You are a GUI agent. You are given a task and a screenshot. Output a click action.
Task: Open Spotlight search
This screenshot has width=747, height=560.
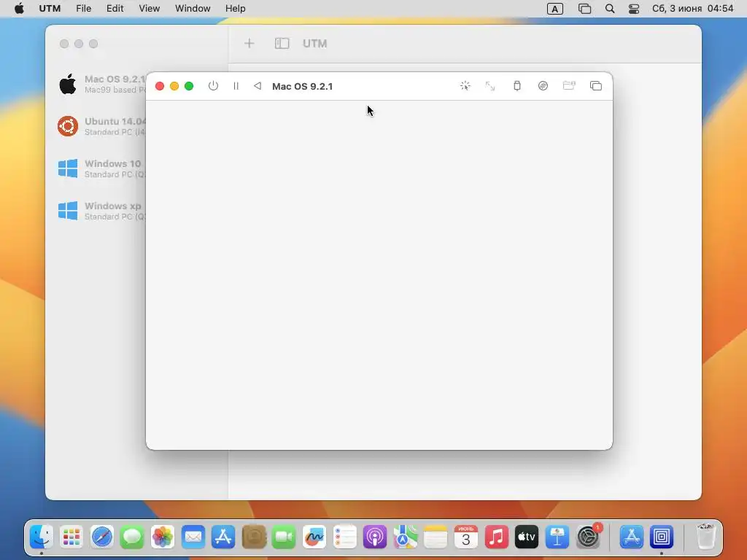pyautogui.click(x=610, y=9)
